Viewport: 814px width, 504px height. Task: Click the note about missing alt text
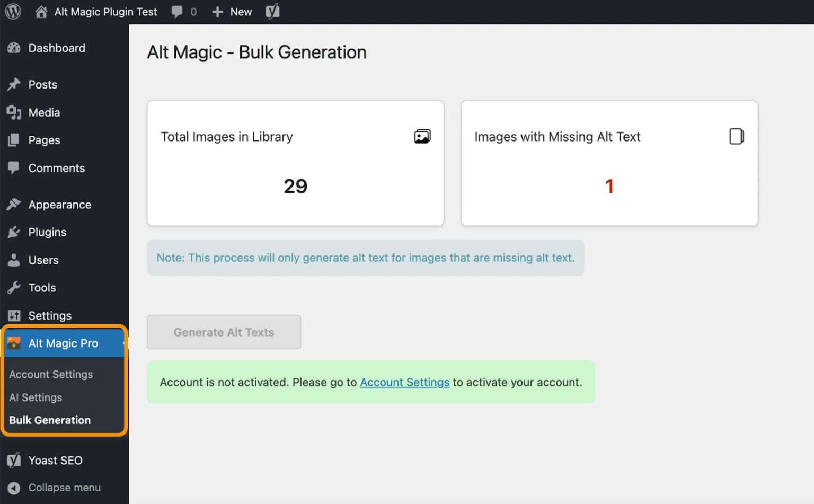(x=366, y=258)
